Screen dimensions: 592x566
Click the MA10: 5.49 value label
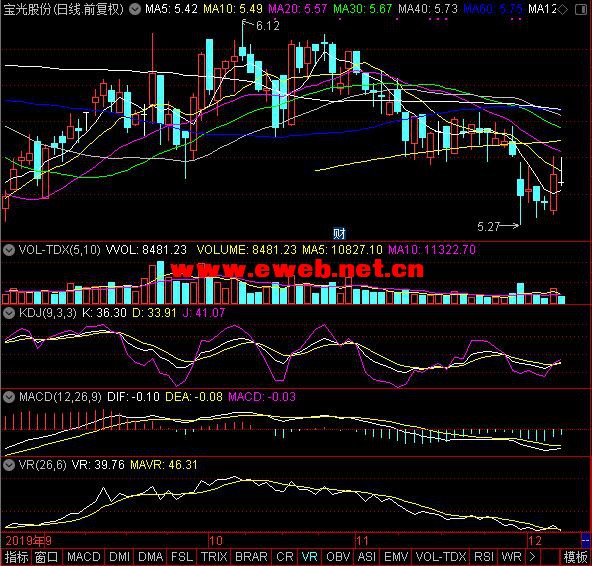click(x=233, y=9)
